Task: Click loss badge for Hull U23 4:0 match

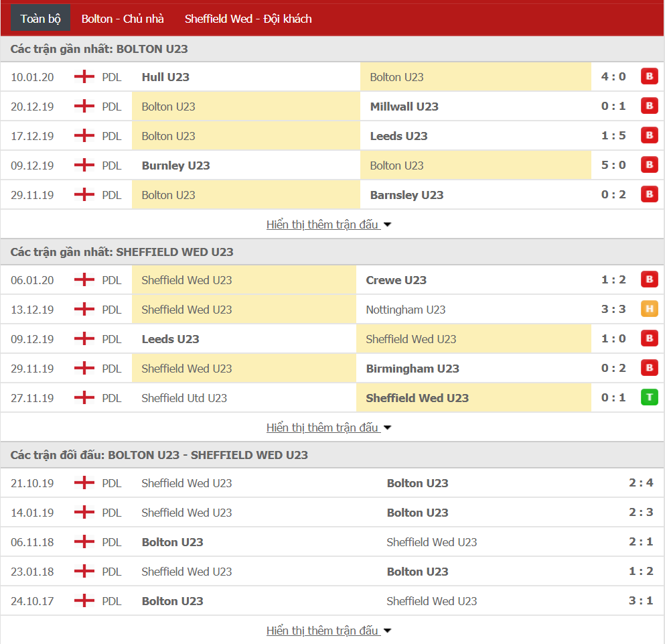Action: click(650, 76)
